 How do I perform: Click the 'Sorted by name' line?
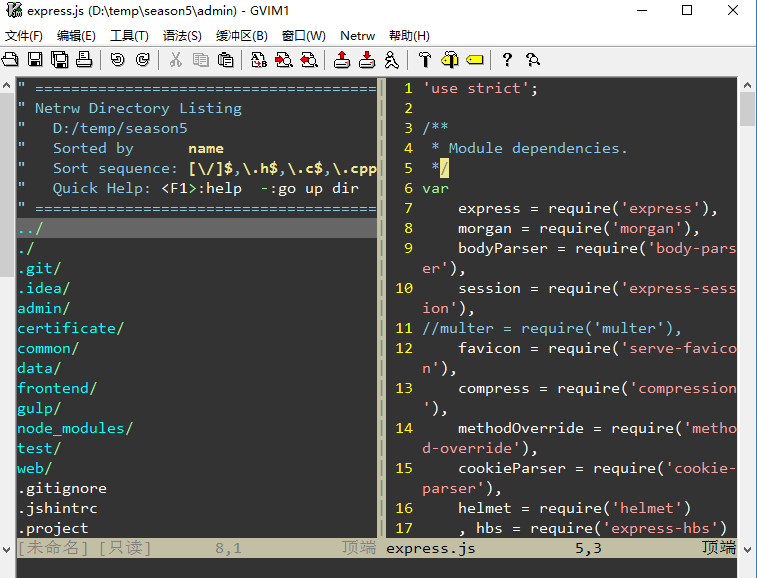coord(138,148)
